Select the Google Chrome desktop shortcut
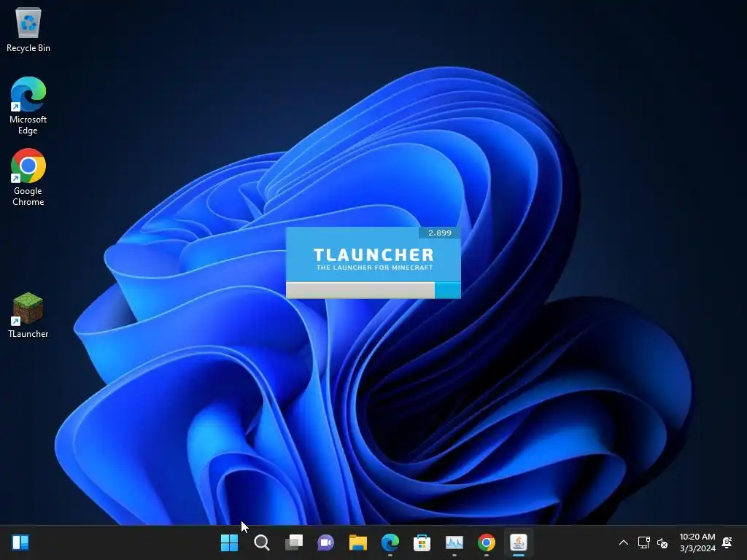747x560 pixels. coord(28,177)
